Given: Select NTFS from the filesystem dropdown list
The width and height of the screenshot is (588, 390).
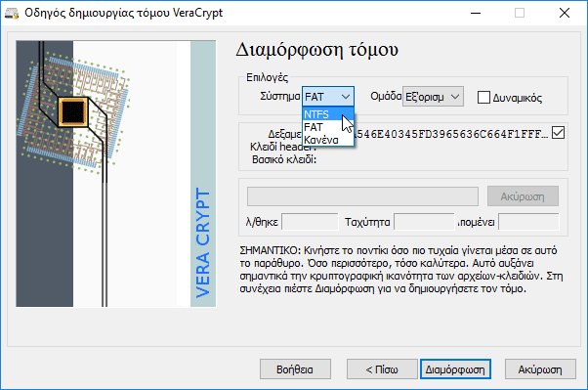Looking at the screenshot, I should click(328, 114).
